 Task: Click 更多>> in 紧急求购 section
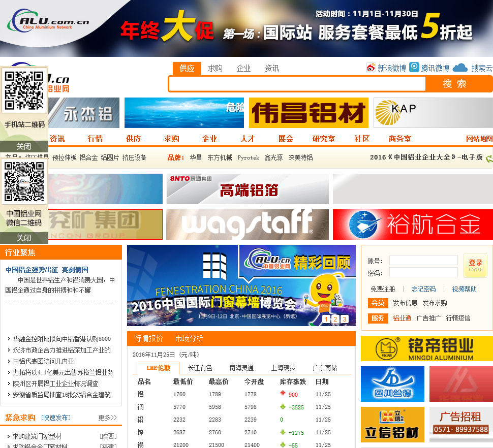(x=108, y=418)
